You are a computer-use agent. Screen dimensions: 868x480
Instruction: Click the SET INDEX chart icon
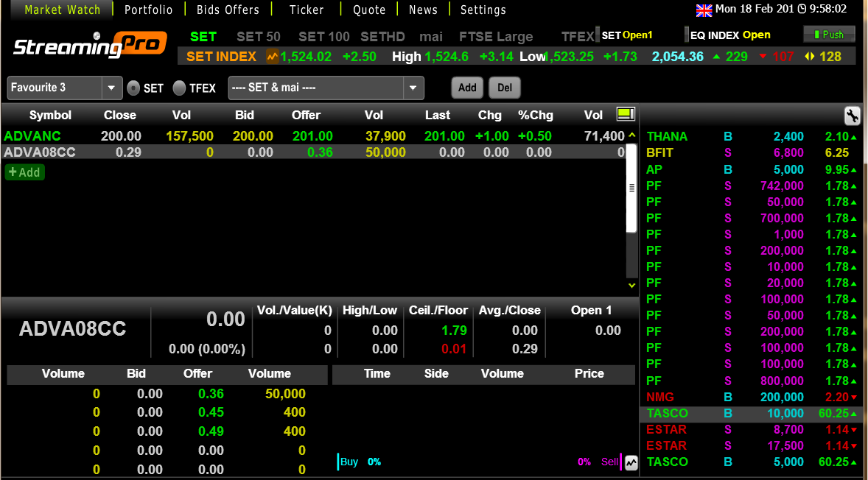tap(273, 57)
